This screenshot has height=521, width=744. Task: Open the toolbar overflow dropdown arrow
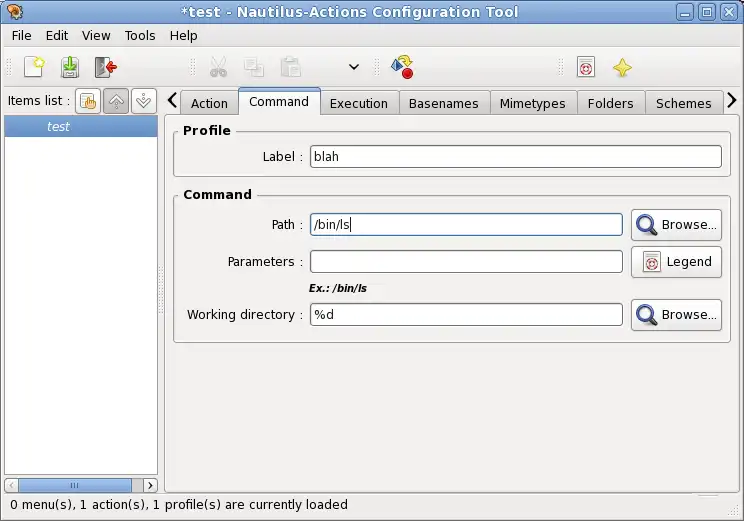click(x=353, y=67)
